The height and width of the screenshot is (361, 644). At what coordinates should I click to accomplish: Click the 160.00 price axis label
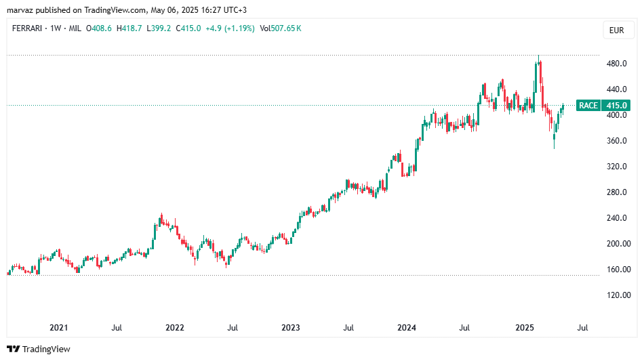click(x=618, y=270)
